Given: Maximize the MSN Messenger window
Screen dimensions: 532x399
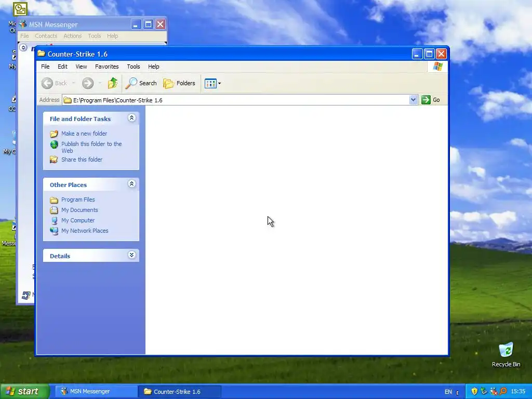Looking at the screenshot, I should tap(148, 24).
